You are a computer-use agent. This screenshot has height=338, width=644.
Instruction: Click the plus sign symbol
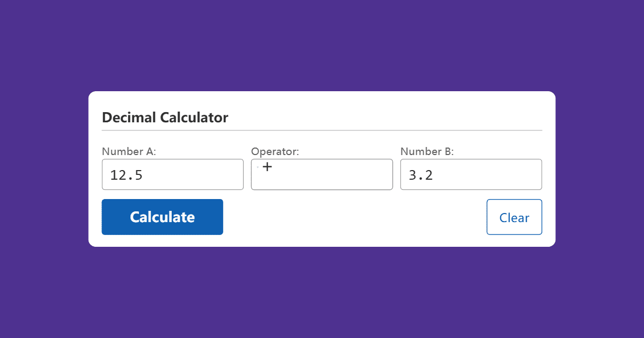click(267, 167)
